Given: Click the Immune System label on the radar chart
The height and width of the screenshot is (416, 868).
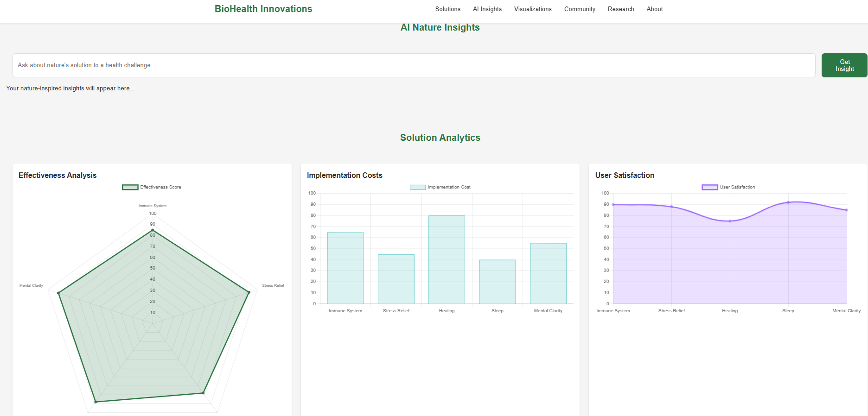Looking at the screenshot, I should click(153, 206).
